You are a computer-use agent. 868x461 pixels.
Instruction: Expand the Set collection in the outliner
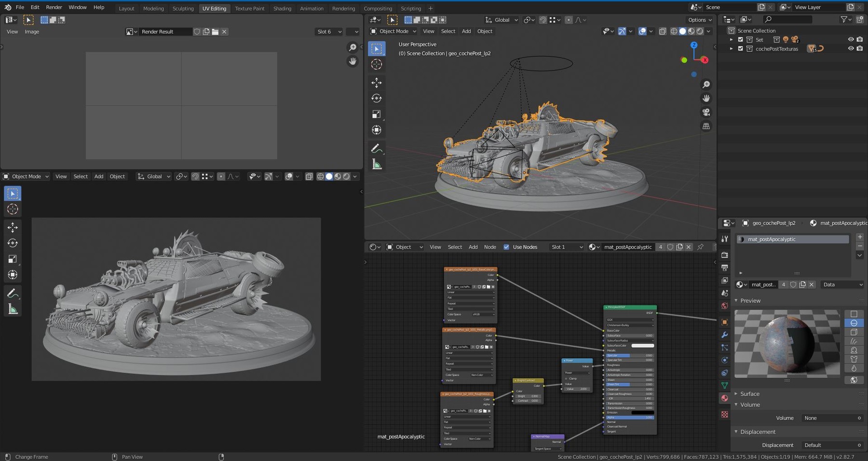click(x=731, y=40)
